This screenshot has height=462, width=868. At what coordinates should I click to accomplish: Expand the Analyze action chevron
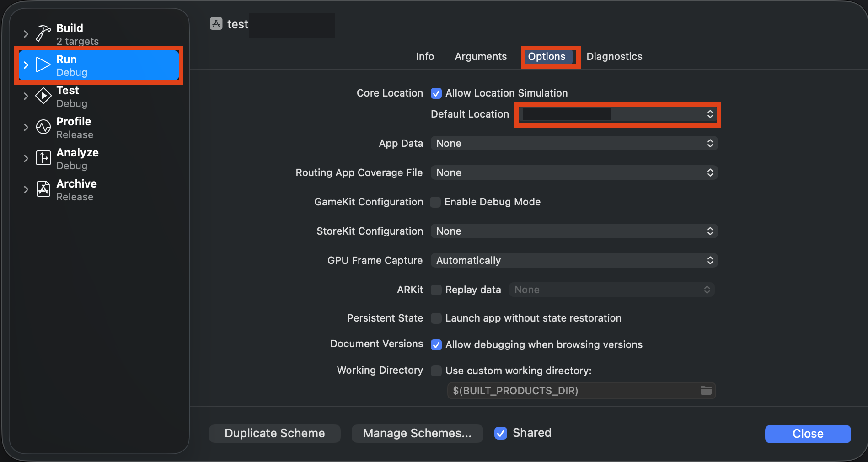(26, 158)
